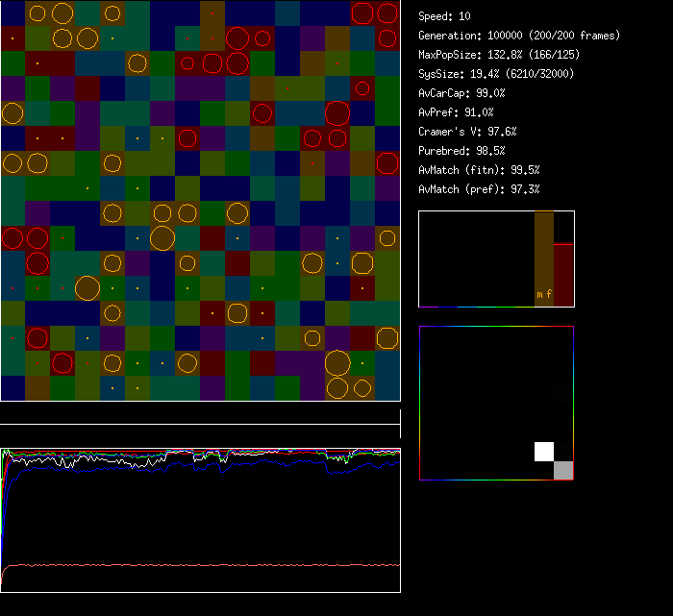Click the Generation: 100000 counter text
Screen dimensions: 673x616
click(x=519, y=36)
